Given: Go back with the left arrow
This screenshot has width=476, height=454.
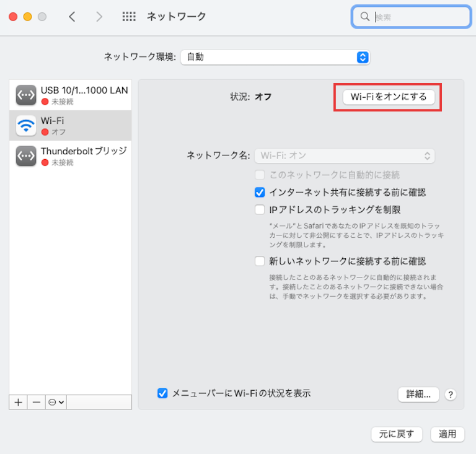Looking at the screenshot, I should click(x=72, y=17).
